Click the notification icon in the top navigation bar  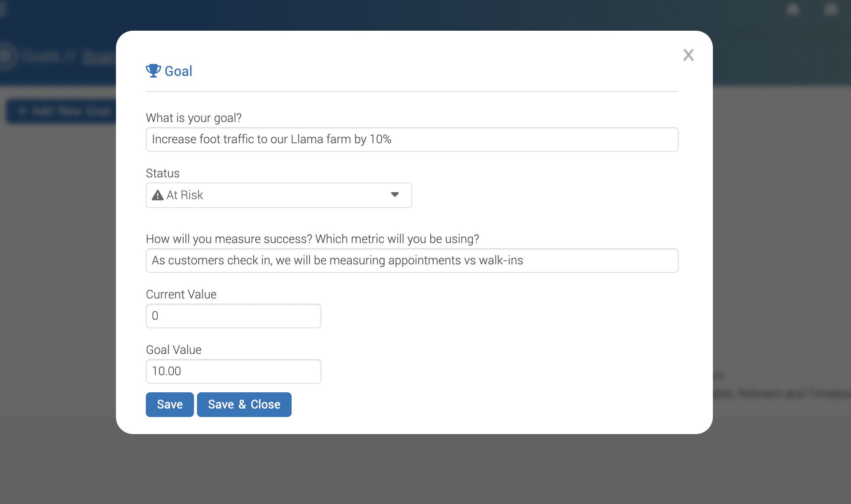coord(792,9)
